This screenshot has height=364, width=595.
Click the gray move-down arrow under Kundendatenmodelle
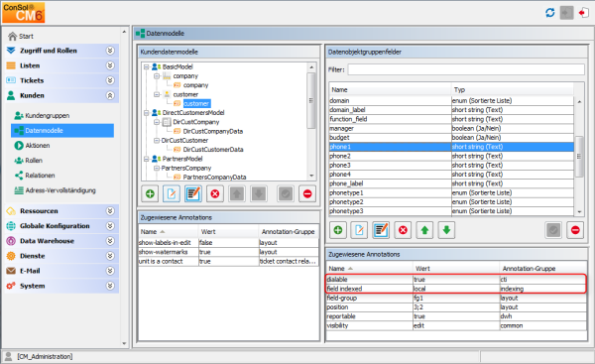click(x=259, y=194)
